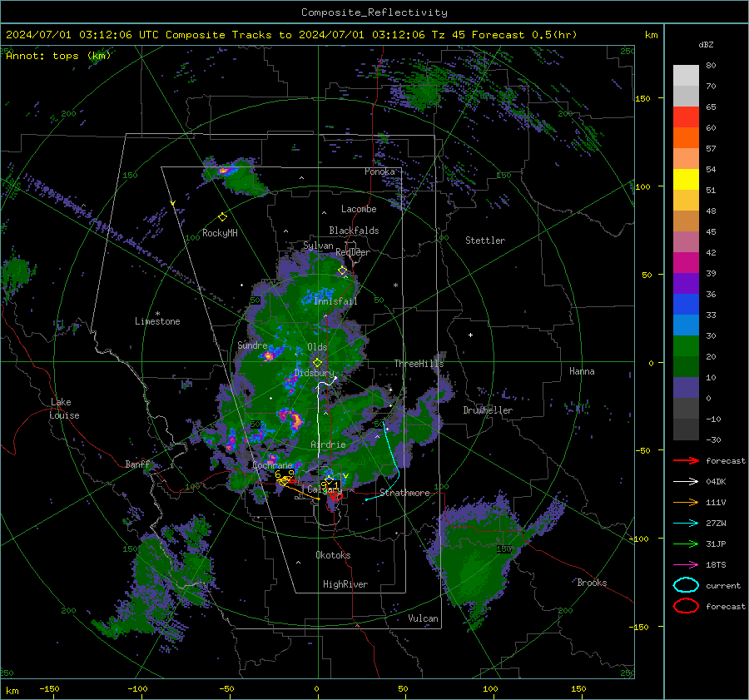Click the Lake Louise label

[65, 409]
